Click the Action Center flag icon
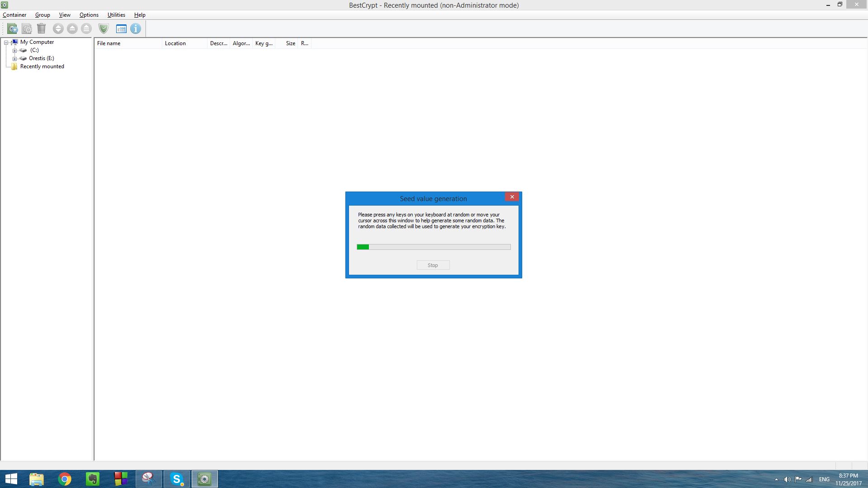868x488 pixels. [x=798, y=479]
